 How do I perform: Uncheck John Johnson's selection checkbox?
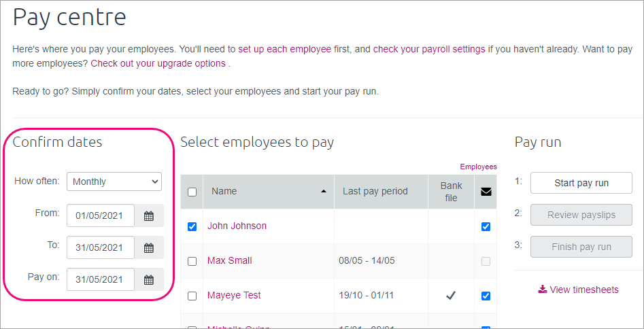coord(192,226)
